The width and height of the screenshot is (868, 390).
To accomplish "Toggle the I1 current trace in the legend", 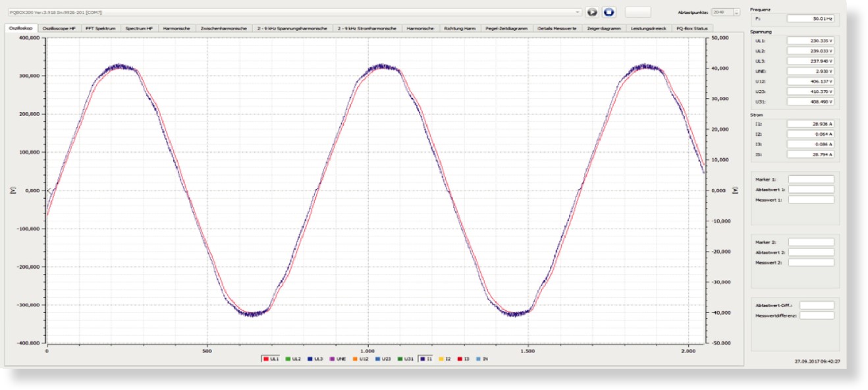I will [426, 359].
